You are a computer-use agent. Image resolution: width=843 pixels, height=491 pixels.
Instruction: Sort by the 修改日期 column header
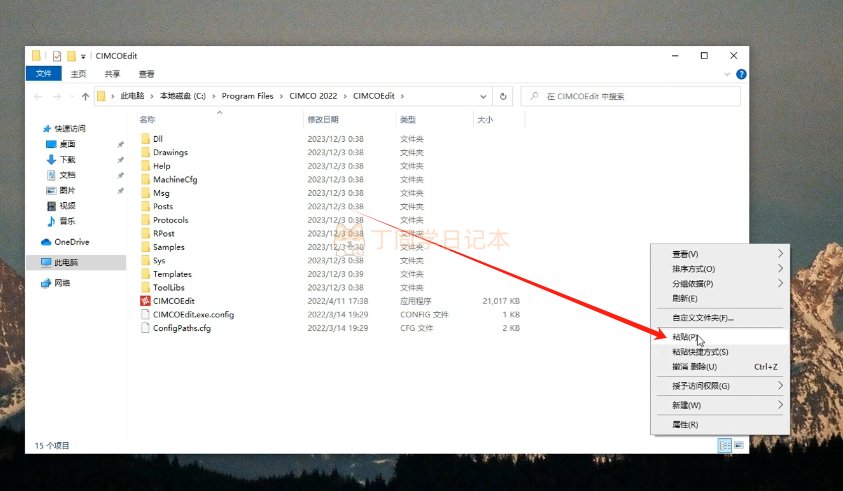click(x=323, y=119)
